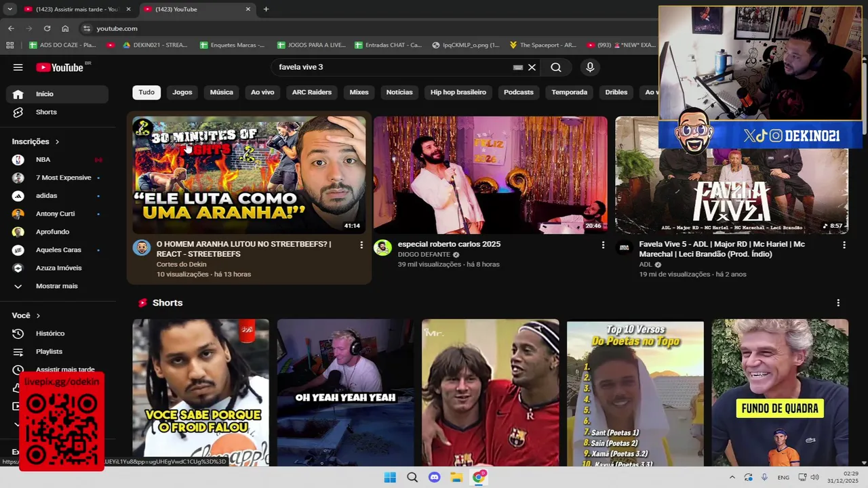The height and width of the screenshot is (488, 868).
Task: Open the YouTube hamburger guide menu
Action: coord(18,67)
